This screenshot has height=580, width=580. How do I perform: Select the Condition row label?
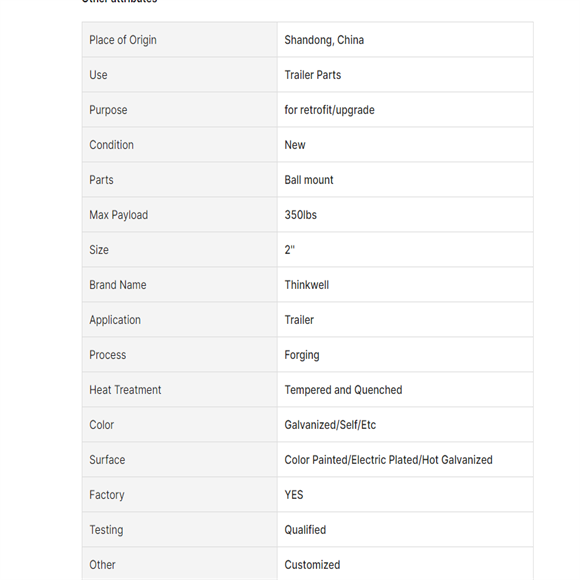point(111,145)
